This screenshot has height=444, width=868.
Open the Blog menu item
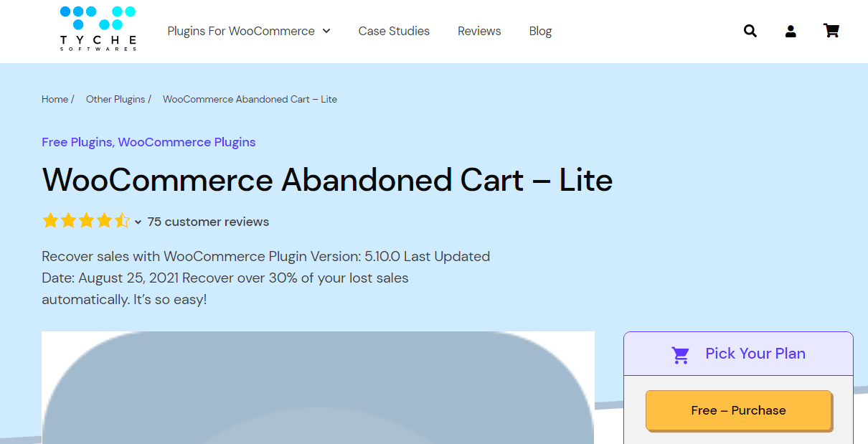pyautogui.click(x=540, y=31)
